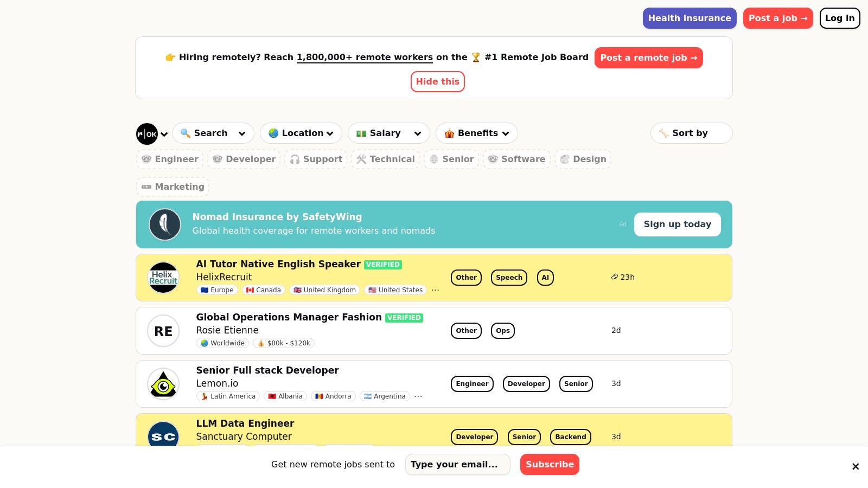Click the Sanctuary Computer SC logo
This screenshot has height=488, width=868.
(163, 436)
